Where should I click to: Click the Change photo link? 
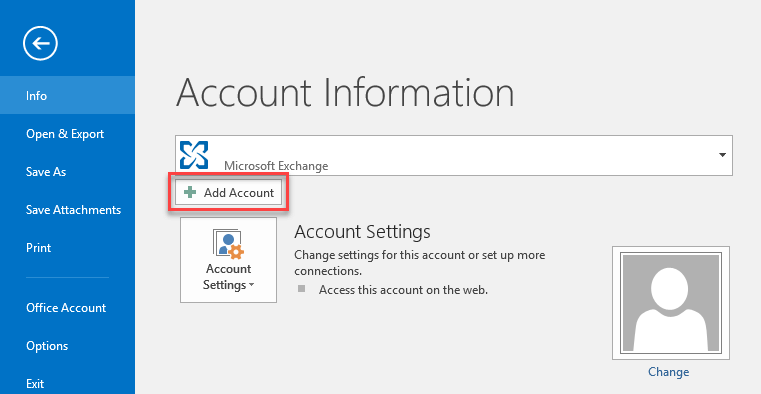click(x=668, y=372)
